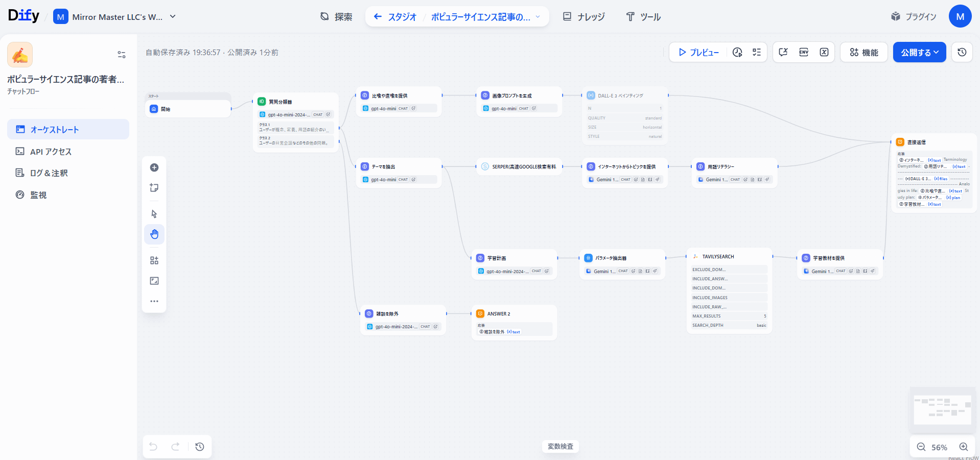Screen dimensions: 980x460
Task: Expand the 公開する publish dropdown
Action: coord(919,52)
